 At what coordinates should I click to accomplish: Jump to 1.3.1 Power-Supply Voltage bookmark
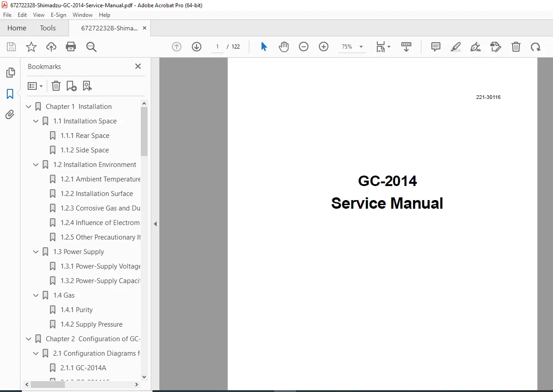(100, 266)
